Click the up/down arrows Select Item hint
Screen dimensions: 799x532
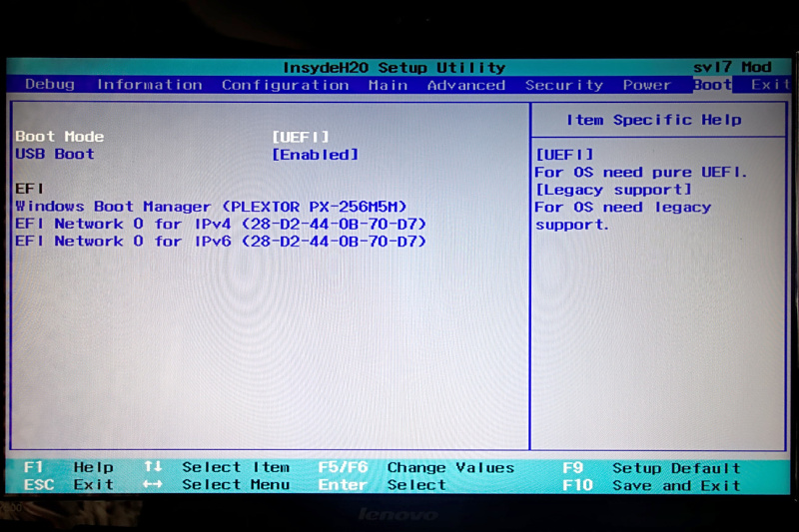tap(217, 467)
